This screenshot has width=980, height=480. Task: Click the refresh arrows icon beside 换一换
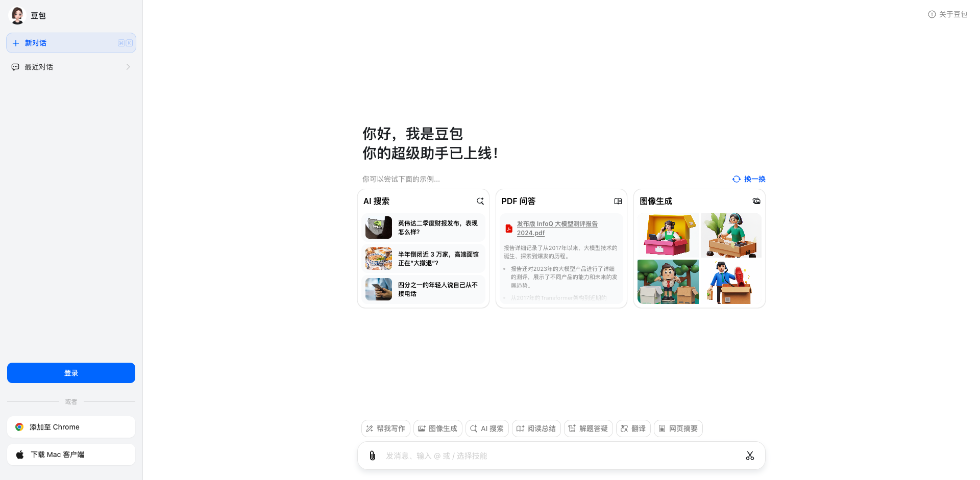coord(737,179)
